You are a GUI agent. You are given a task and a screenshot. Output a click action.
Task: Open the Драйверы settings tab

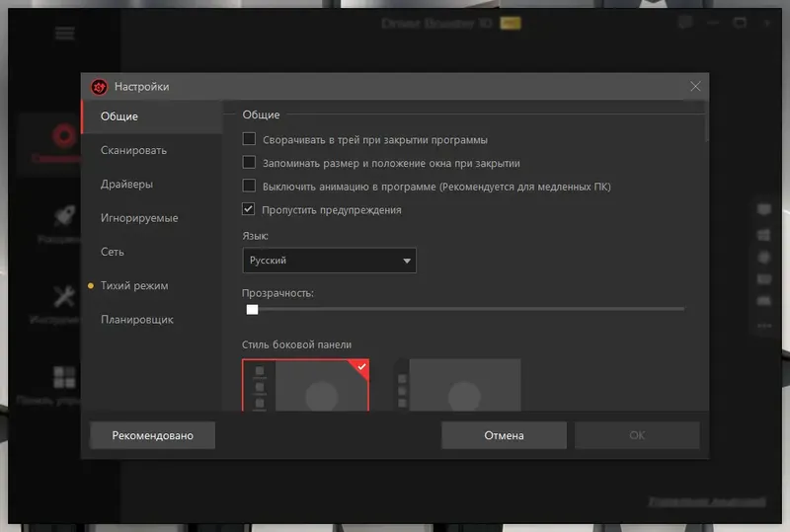click(152, 184)
